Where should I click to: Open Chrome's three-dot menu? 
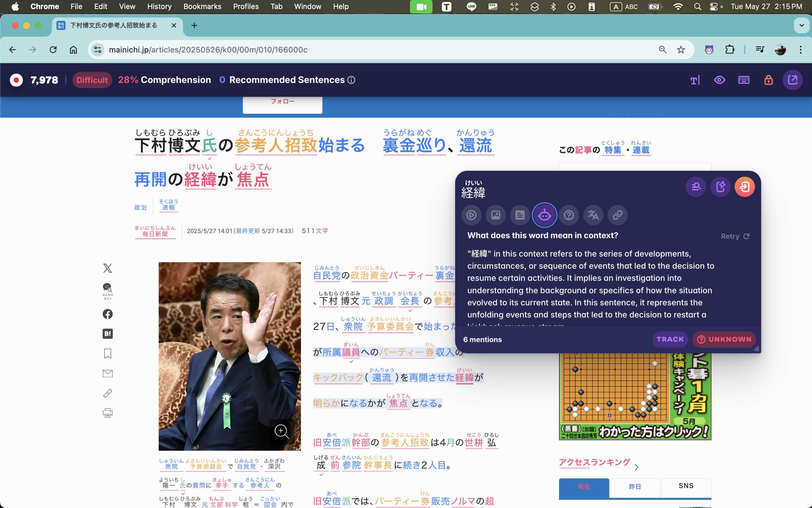801,49
